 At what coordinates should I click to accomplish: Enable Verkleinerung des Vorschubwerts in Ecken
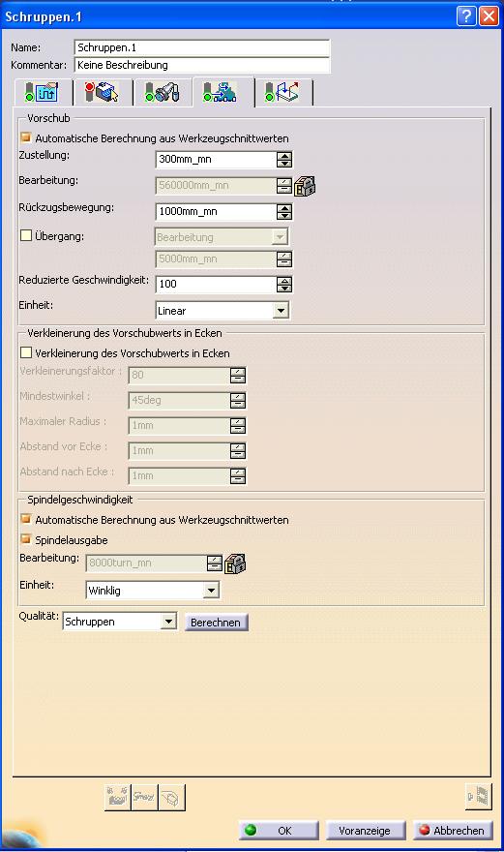[25, 352]
